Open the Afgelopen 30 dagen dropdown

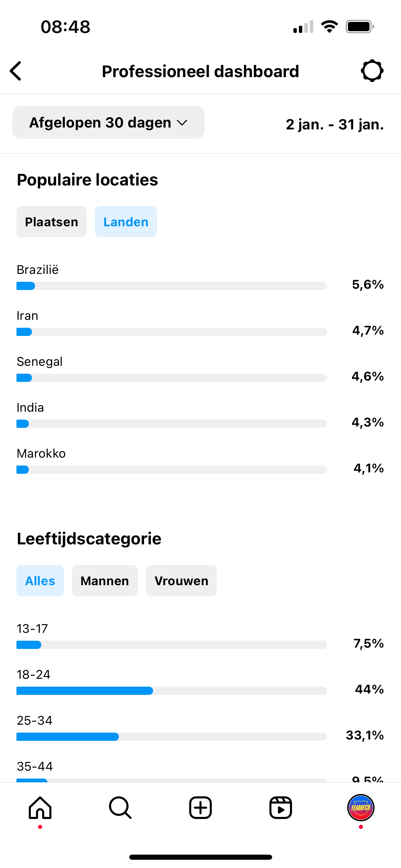point(108,122)
